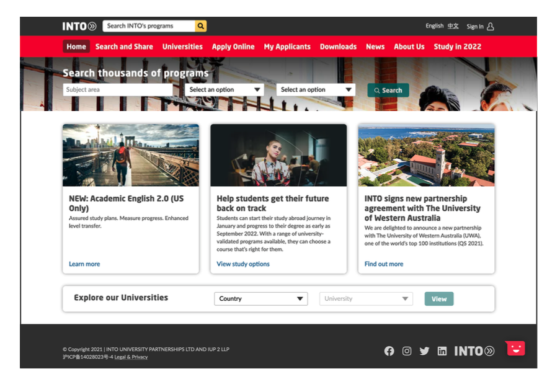Open Apply Online menu item
This screenshot has height=392, width=560.
click(233, 47)
